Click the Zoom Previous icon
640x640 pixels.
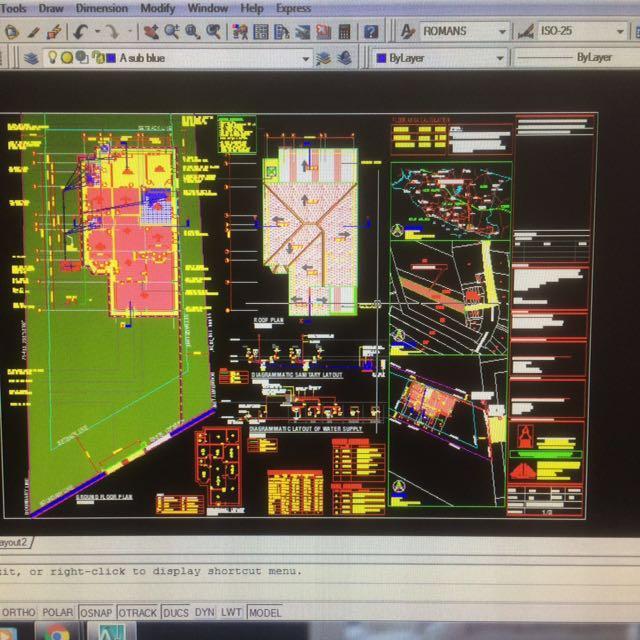coord(214,32)
